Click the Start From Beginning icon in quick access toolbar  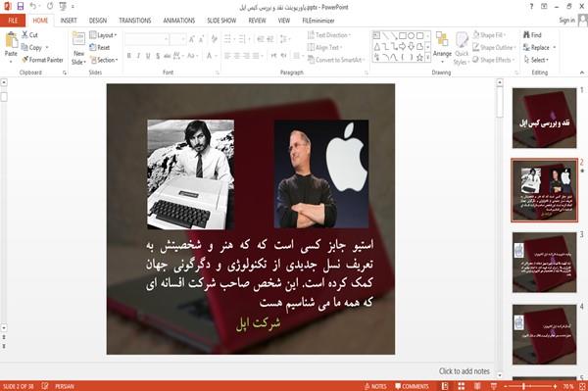pos(63,7)
